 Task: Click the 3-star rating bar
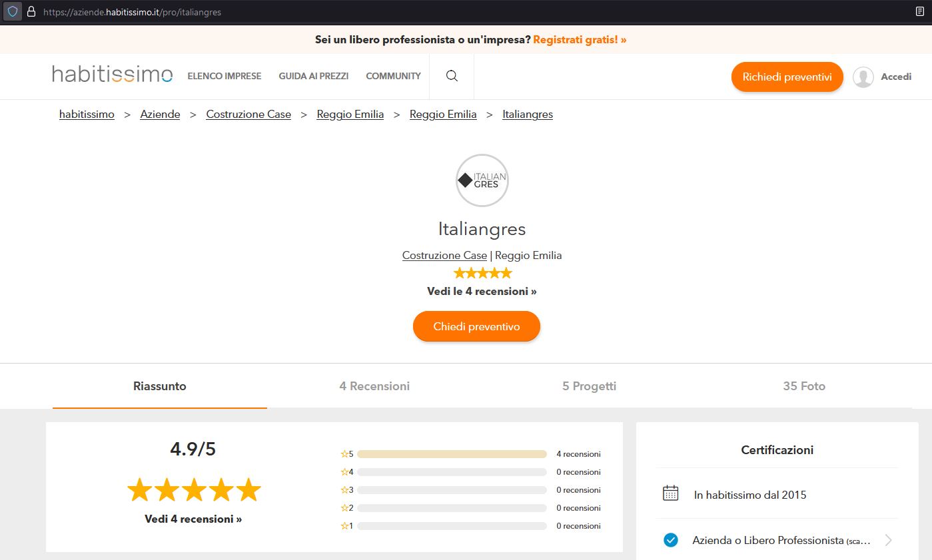coord(452,490)
